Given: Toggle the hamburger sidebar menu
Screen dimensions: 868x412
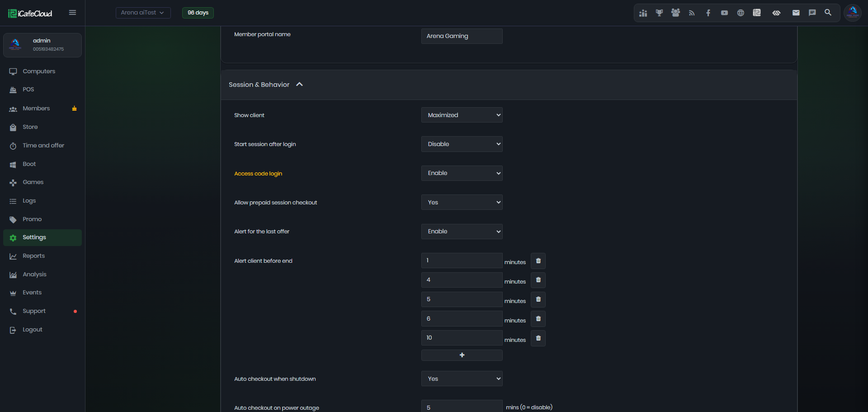Looking at the screenshot, I should pyautogui.click(x=72, y=13).
